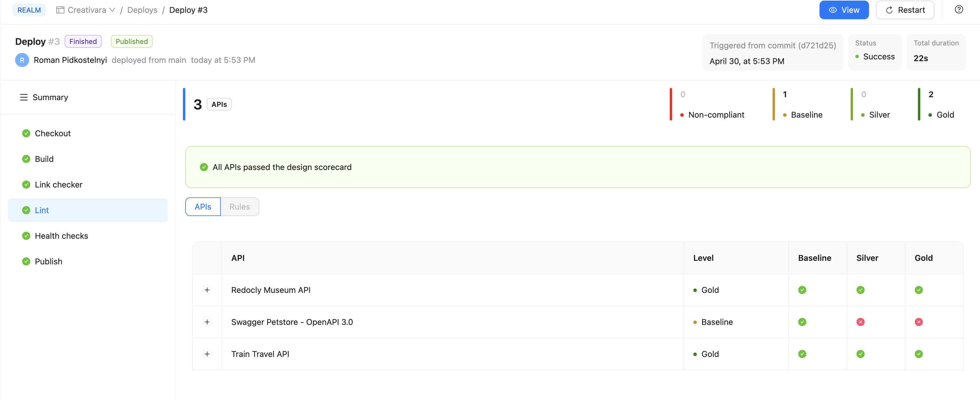Image resolution: width=980 pixels, height=400 pixels.
Task: Click the Finished status badge
Action: 83,41
